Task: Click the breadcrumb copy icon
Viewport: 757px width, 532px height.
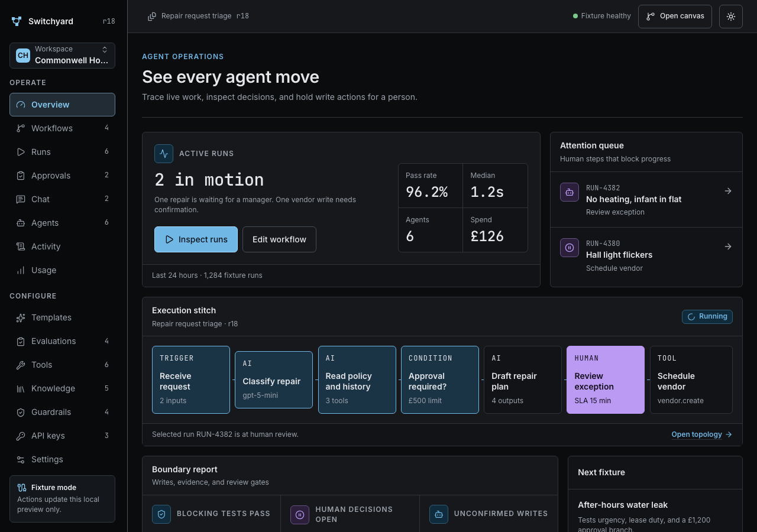Action: tap(152, 16)
